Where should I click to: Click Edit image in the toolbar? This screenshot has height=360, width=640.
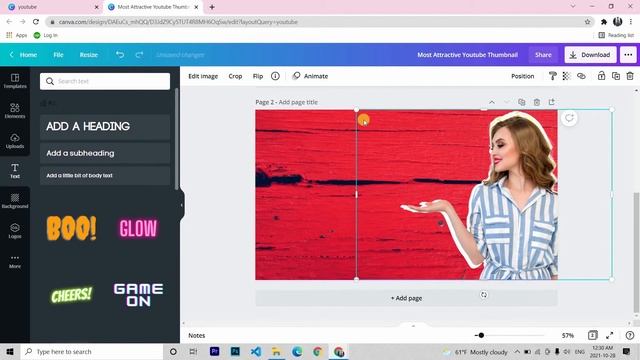coord(203,76)
